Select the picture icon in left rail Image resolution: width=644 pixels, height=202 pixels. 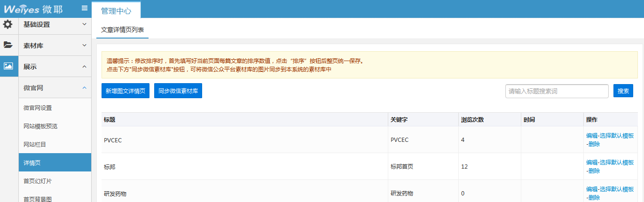(8, 66)
